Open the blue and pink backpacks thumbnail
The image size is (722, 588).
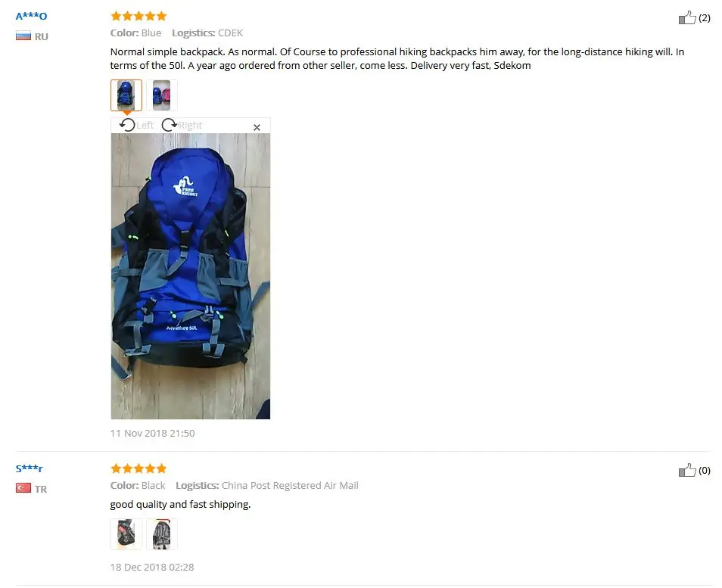click(162, 95)
